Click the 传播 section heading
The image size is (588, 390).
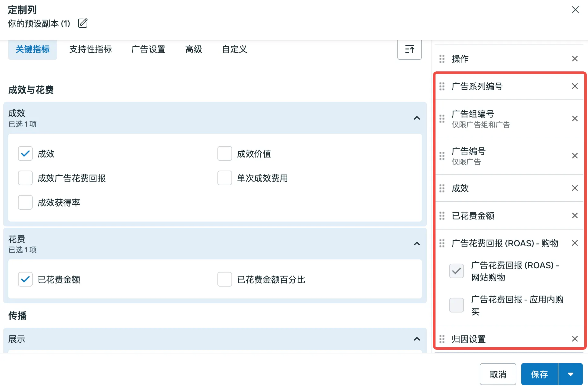pos(17,316)
